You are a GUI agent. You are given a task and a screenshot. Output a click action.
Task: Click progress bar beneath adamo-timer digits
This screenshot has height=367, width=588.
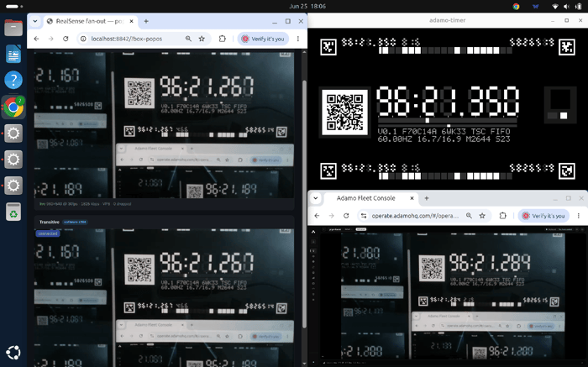click(x=448, y=121)
